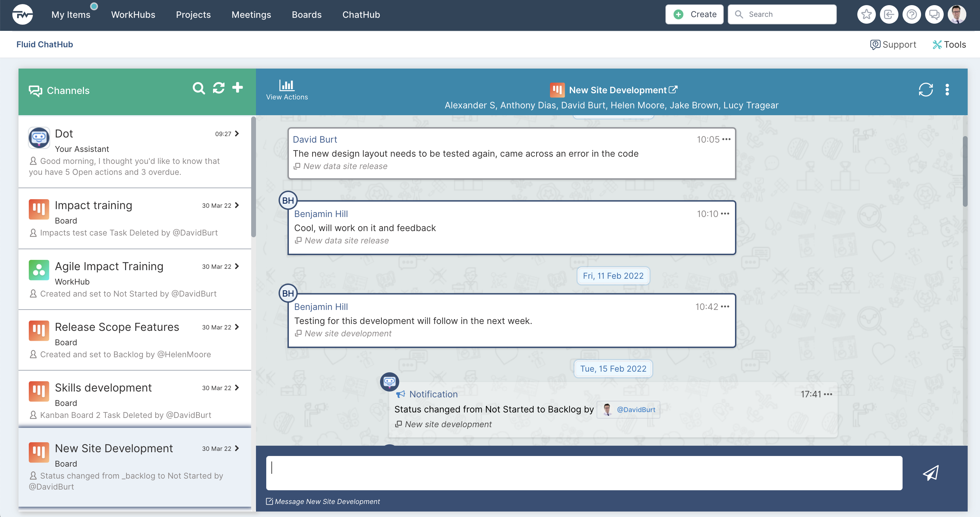Add a new channel with plus icon
The width and height of the screenshot is (980, 517).
(238, 87)
